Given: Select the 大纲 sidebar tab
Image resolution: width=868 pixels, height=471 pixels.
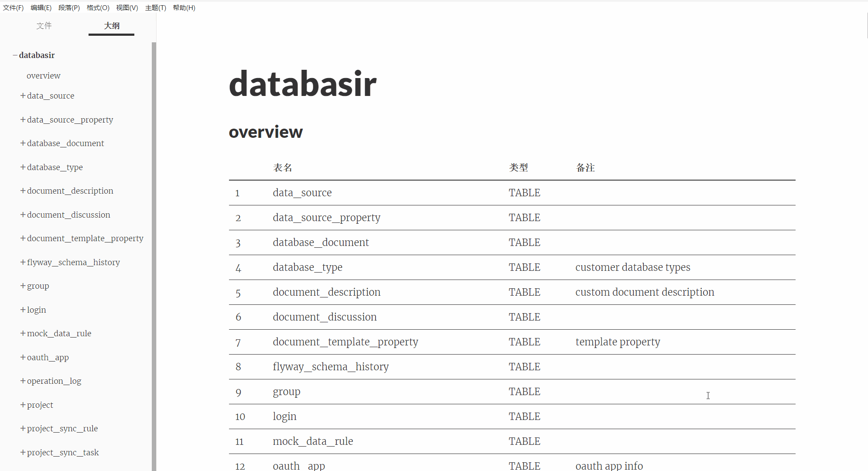Looking at the screenshot, I should 111,26.
